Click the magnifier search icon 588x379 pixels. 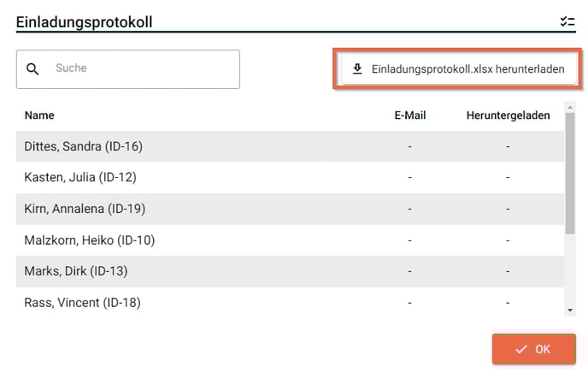pyautogui.click(x=32, y=69)
